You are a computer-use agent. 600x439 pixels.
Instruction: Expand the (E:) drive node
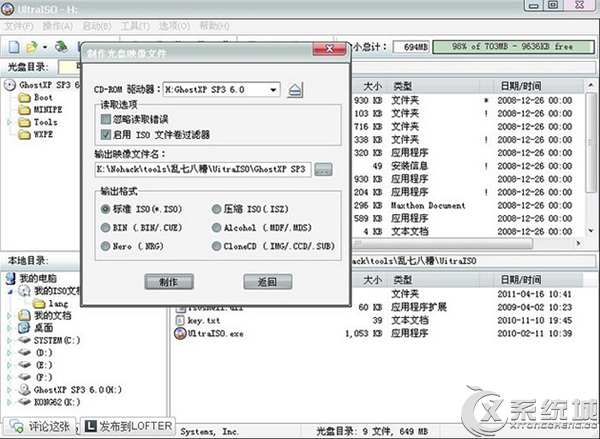click(10, 365)
